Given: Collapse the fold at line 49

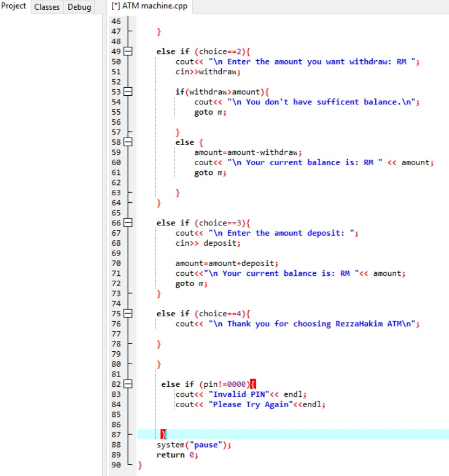Looking at the screenshot, I should 128,51.
